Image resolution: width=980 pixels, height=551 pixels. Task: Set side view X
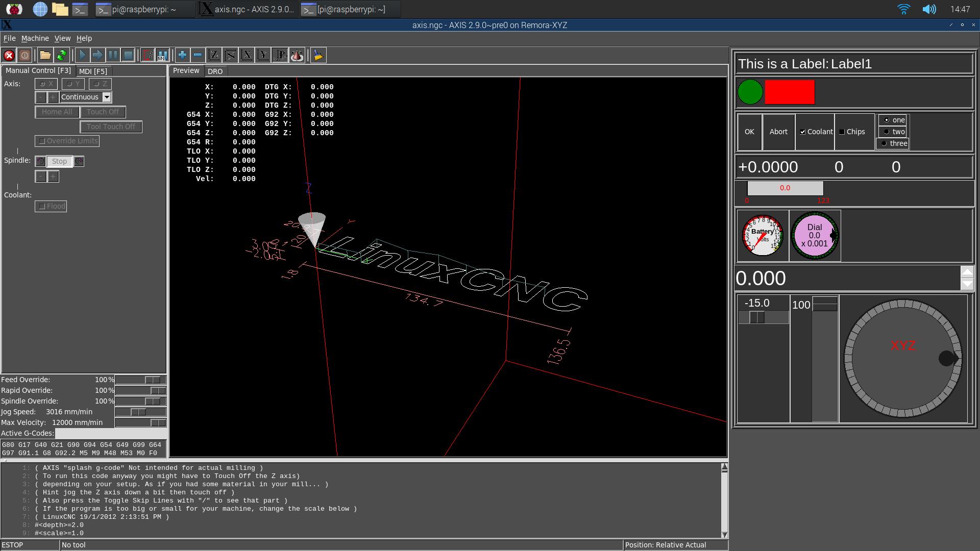click(x=247, y=55)
